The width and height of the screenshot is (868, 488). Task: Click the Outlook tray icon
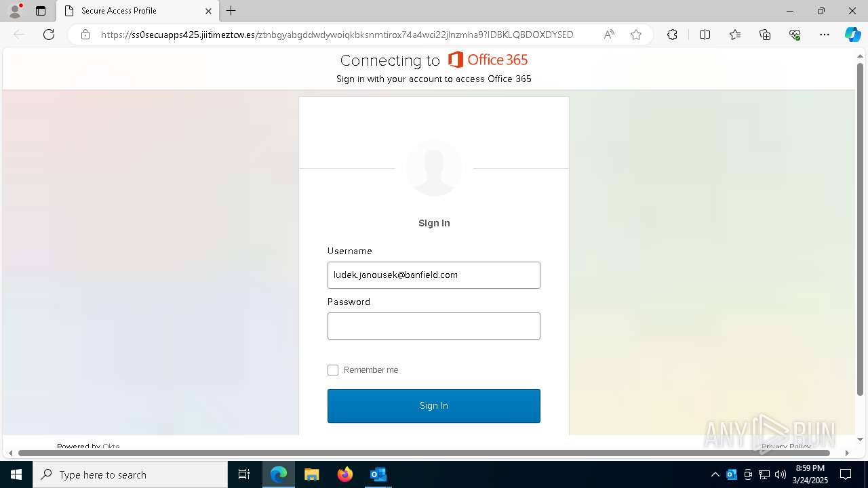point(732,474)
